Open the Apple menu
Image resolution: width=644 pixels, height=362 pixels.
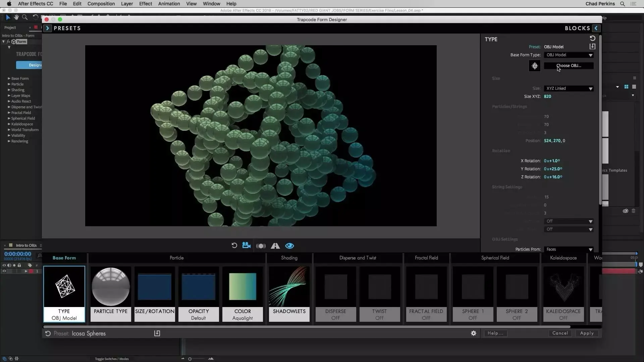pyautogui.click(x=9, y=4)
